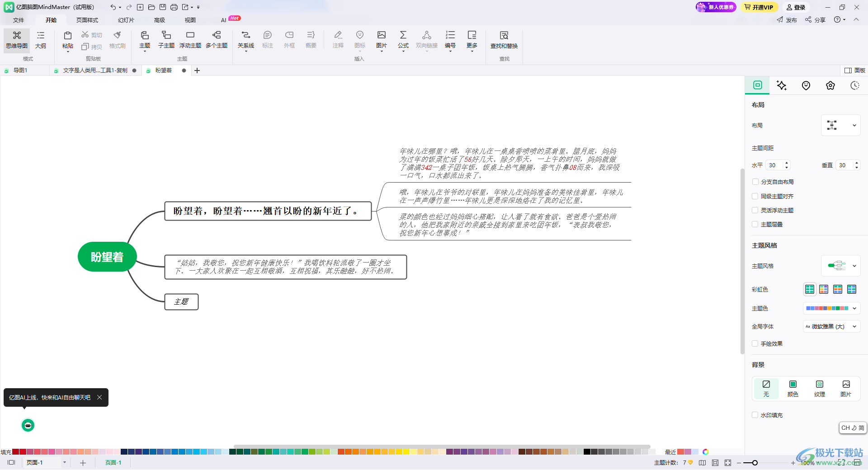This screenshot has height=470, width=868.
Task: Add Multiple Topics (多个主题)
Action: click(x=217, y=40)
